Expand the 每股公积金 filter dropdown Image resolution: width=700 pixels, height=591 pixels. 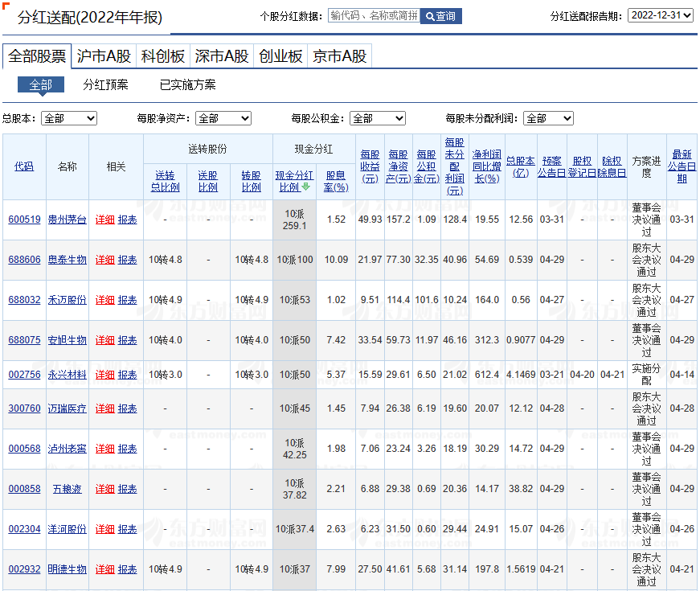[378, 118]
